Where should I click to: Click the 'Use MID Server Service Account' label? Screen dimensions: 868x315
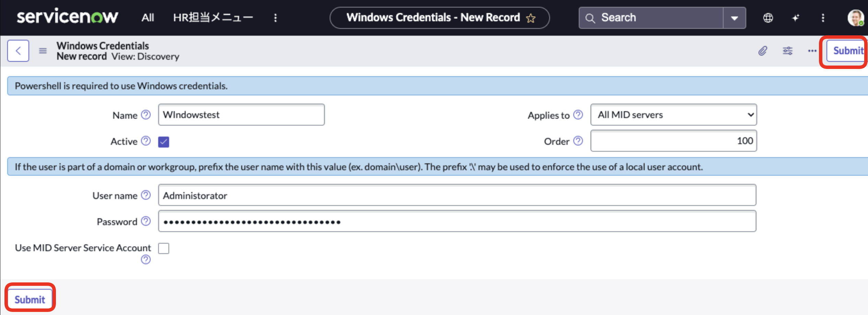pyautogui.click(x=83, y=248)
